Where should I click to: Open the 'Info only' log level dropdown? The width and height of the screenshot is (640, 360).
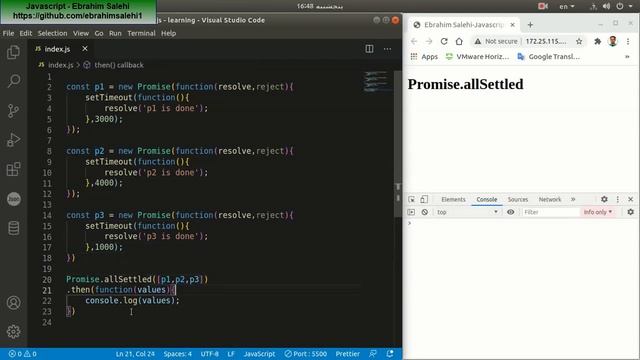(x=598, y=212)
